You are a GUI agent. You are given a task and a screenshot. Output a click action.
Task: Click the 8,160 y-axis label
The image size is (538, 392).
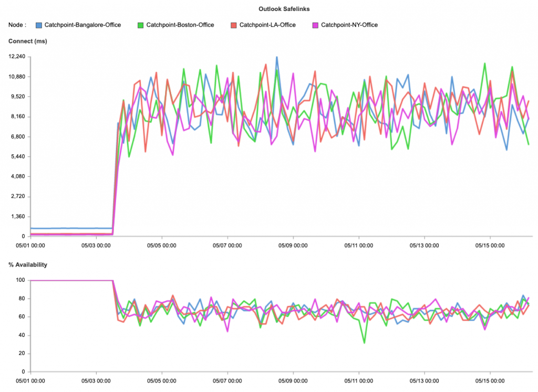(18, 116)
